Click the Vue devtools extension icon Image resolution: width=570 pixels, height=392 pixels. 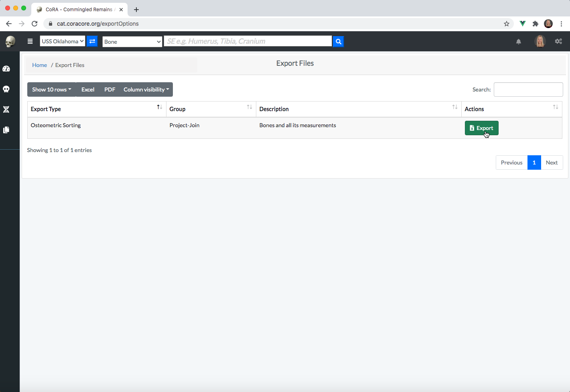[x=522, y=24]
